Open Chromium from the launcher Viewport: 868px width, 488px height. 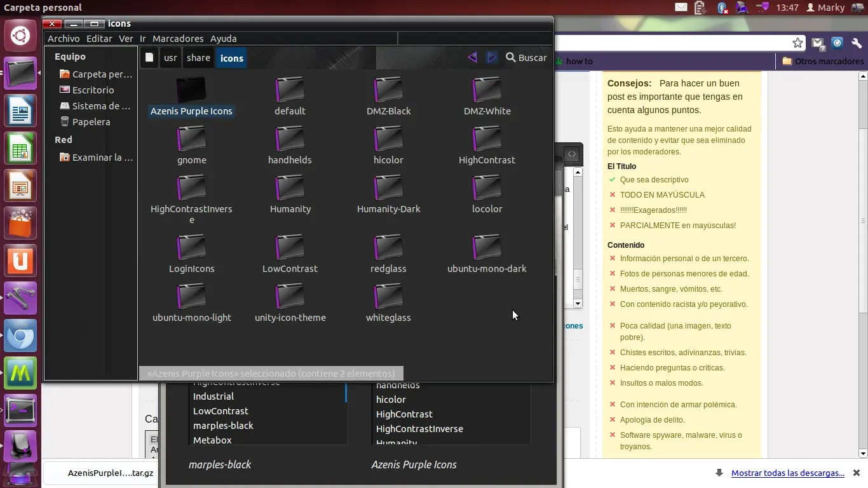click(x=20, y=336)
